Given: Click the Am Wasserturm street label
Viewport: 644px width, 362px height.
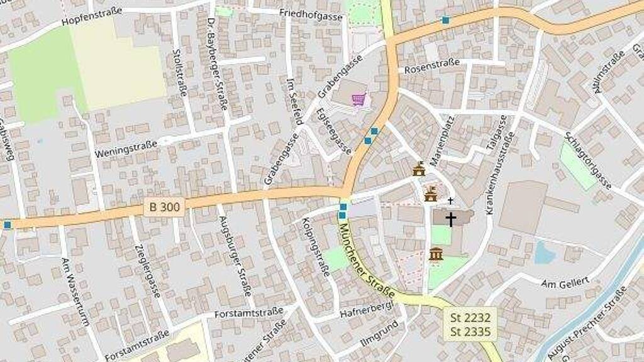Looking at the screenshot, I should tap(75, 292).
